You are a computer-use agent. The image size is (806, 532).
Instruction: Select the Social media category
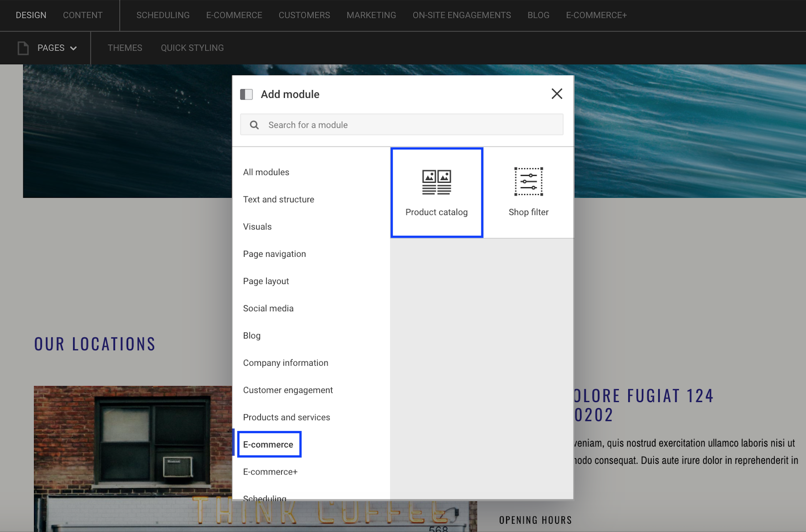tap(268, 308)
